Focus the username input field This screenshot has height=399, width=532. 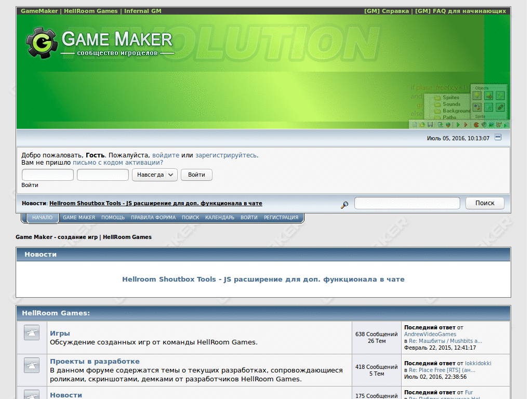48,175
